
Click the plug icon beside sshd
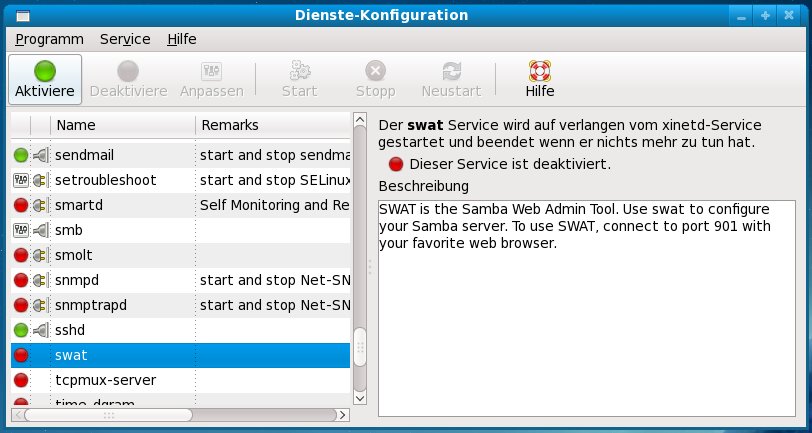click(40, 330)
